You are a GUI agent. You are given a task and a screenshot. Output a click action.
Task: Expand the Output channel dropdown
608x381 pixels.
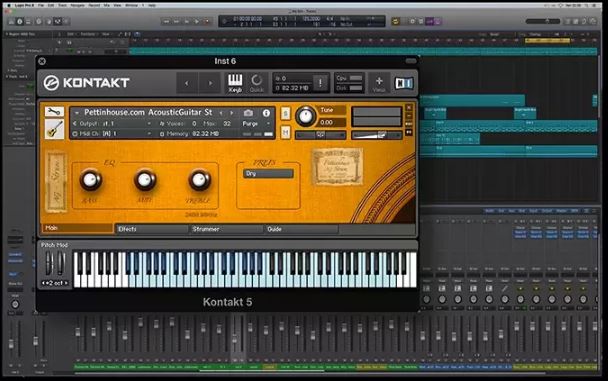click(112, 124)
